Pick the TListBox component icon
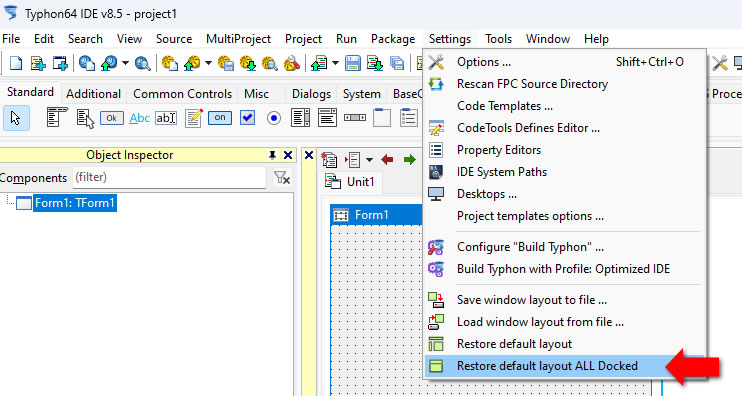 click(x=300, y=118)
